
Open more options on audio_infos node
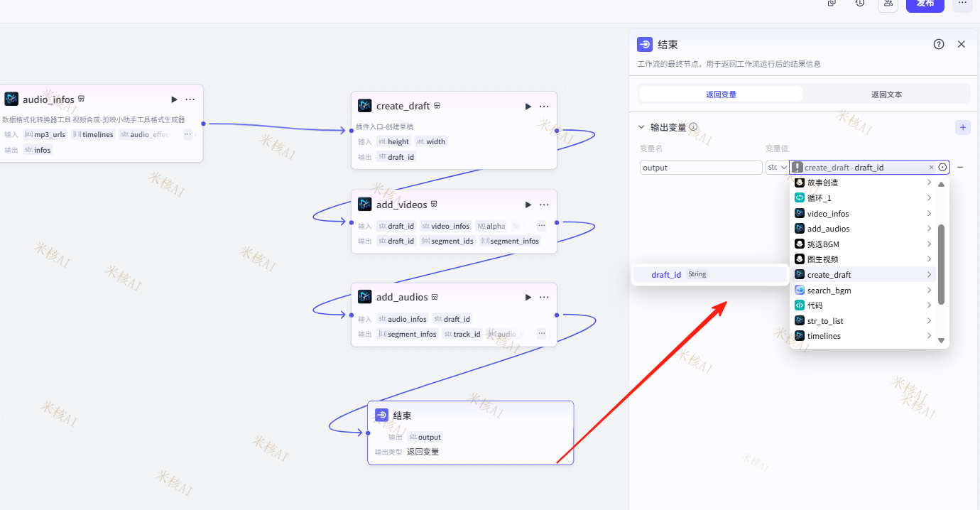(x=190, y=99)
